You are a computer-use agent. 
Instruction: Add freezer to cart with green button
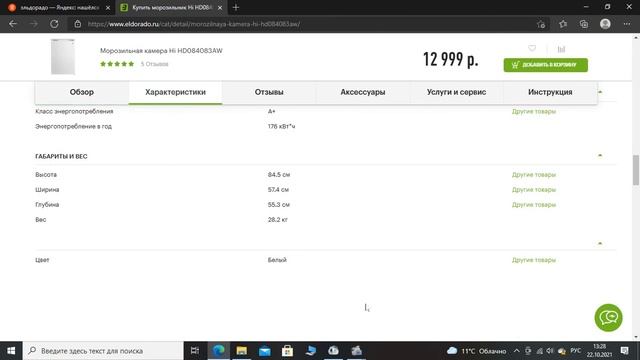pos(546,65)
